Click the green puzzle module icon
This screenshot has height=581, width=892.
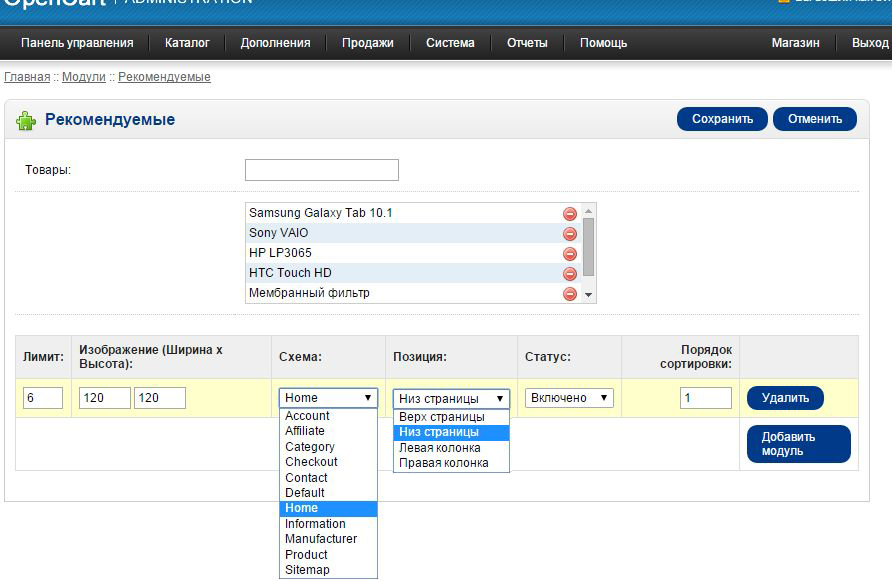25,121
